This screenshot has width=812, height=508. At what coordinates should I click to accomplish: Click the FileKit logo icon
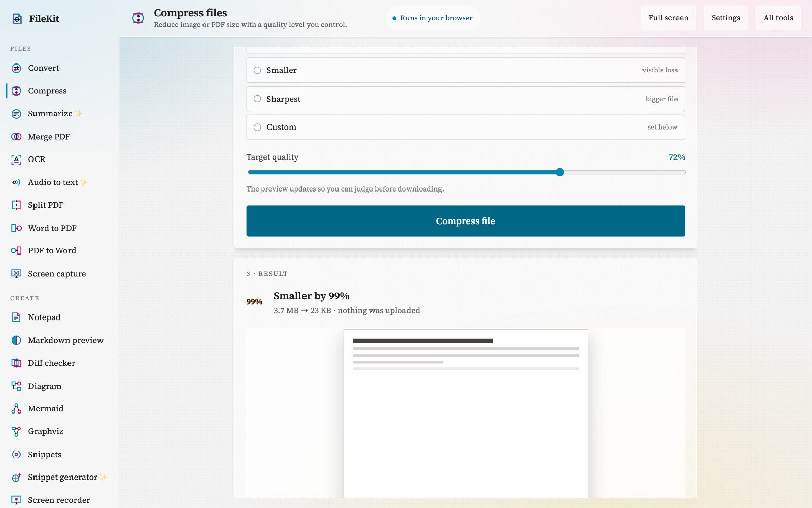tap(17, 19)
